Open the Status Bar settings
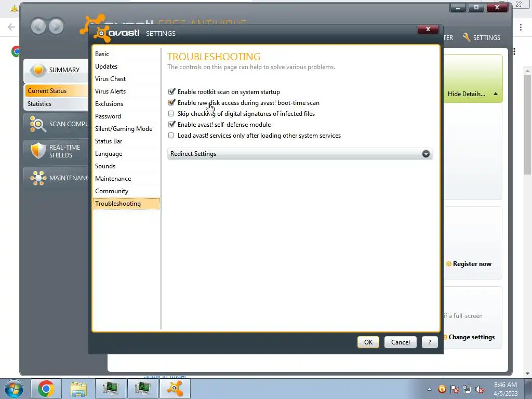 coord(109,141)
